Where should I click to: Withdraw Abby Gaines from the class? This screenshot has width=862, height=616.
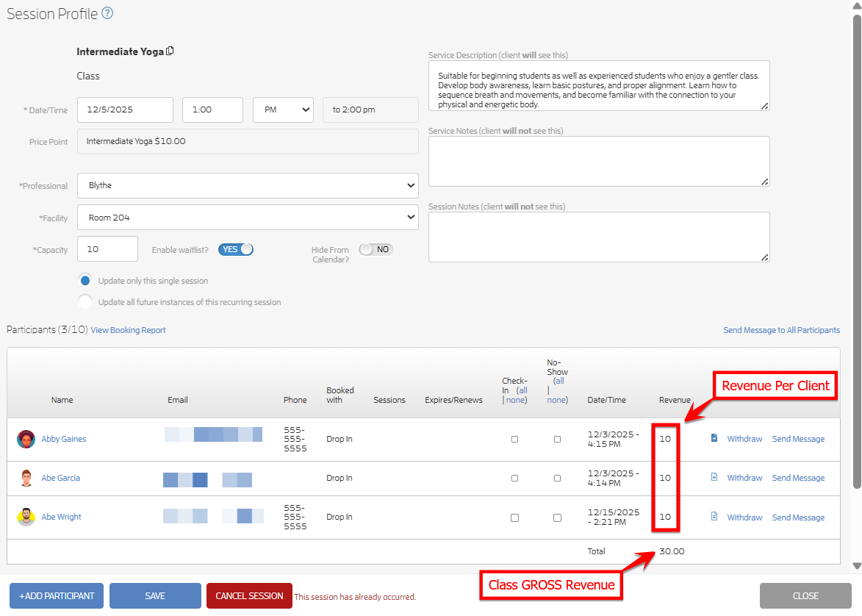coord(744,439)
